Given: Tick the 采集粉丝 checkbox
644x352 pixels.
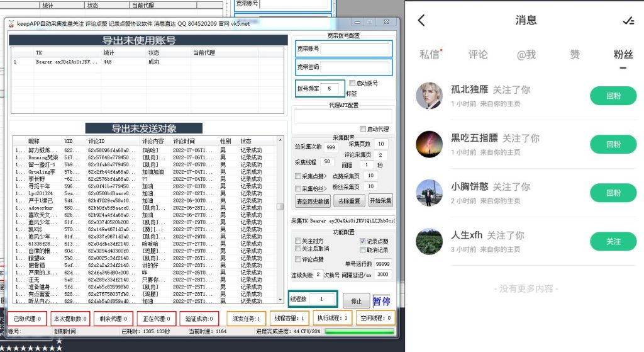Looking at the screenshot, I should tap(298, 188).
